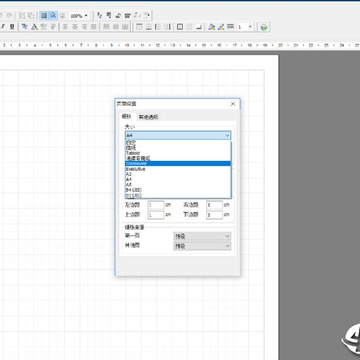Select the A4 entry in the open list
Image resolution: width=360 pixels, height=360 pixels.
(178, 179)
